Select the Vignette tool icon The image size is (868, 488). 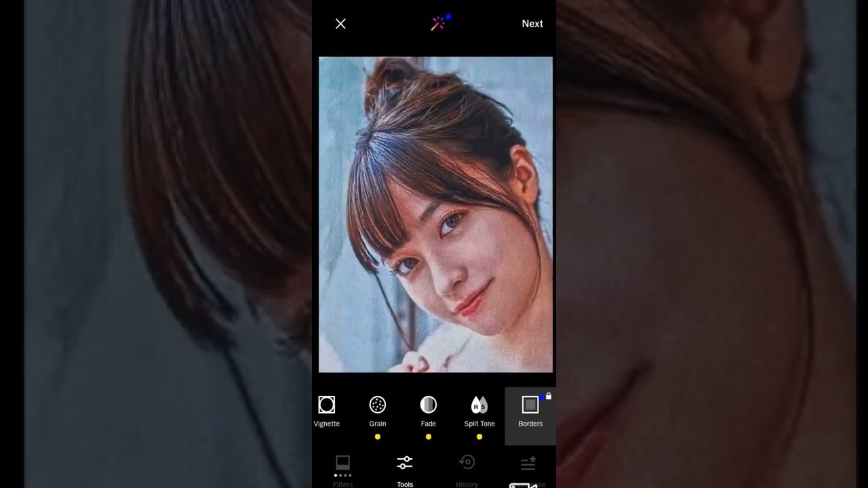326,405
